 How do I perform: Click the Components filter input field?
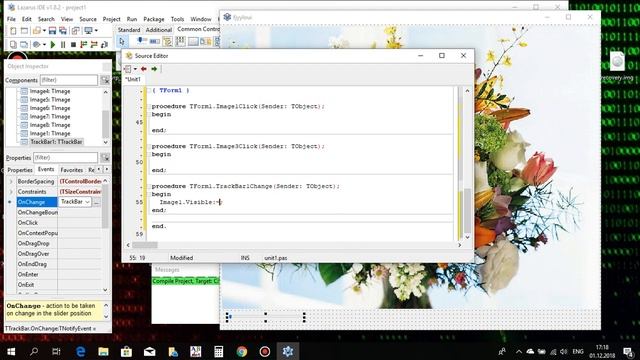coord(69,80)
